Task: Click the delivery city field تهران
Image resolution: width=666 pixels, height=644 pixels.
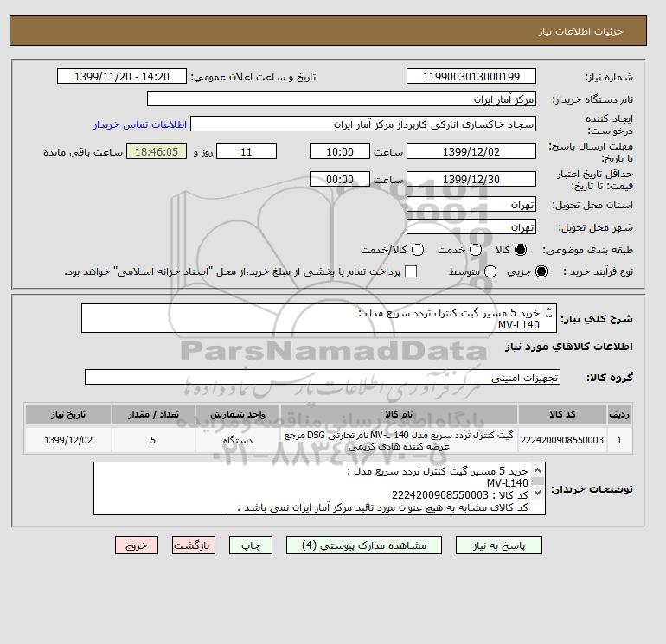Action: click(471, 227)
